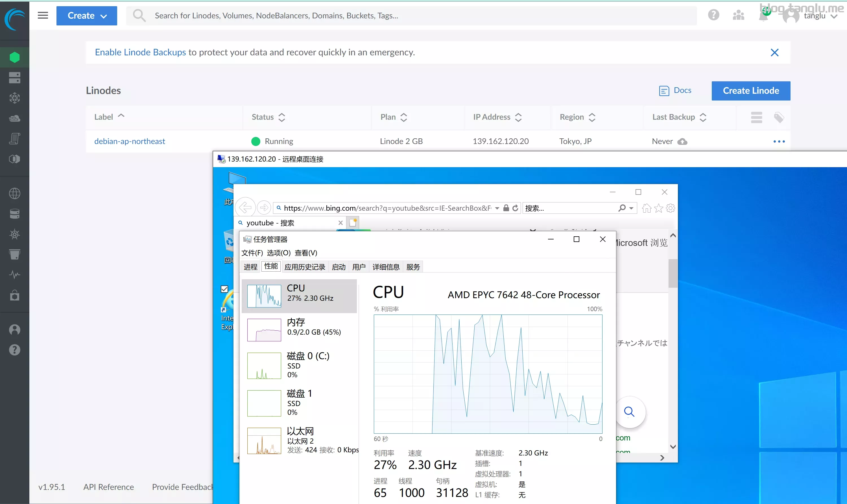Open the Object Storage bucket sidebar icon
Screen dimensions: 847x504
14,254
